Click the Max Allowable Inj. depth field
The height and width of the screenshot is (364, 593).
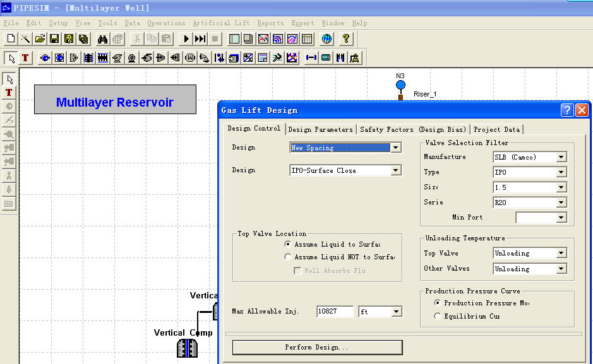(335, 312)
